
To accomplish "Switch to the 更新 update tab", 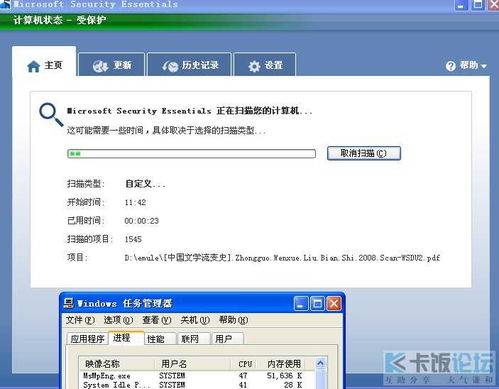I will point(112,64).
